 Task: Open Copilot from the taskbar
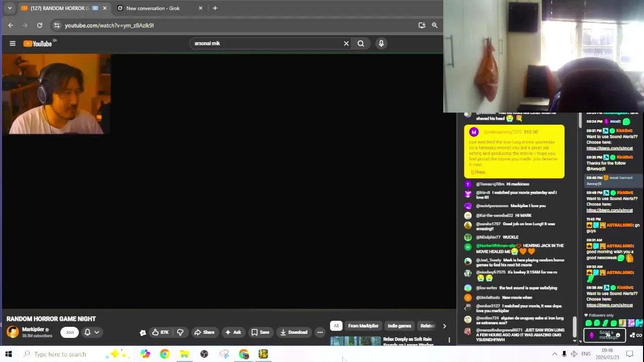coord(145,354)
